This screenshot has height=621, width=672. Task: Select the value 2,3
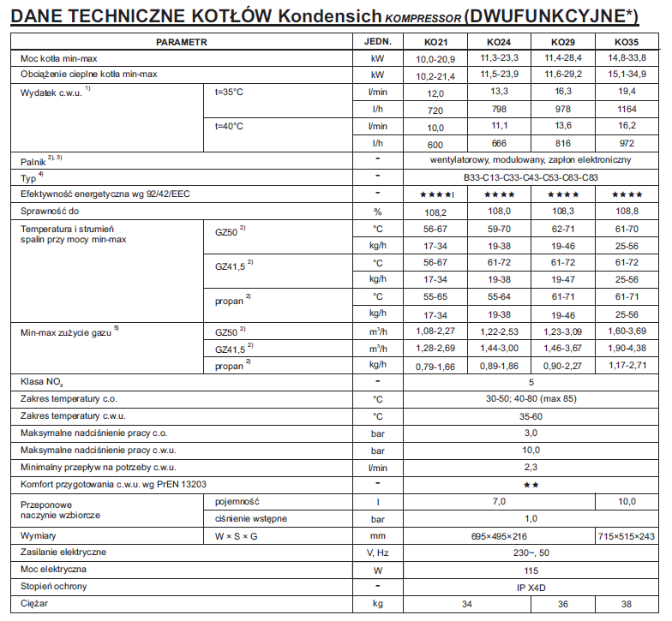(531, 468)
